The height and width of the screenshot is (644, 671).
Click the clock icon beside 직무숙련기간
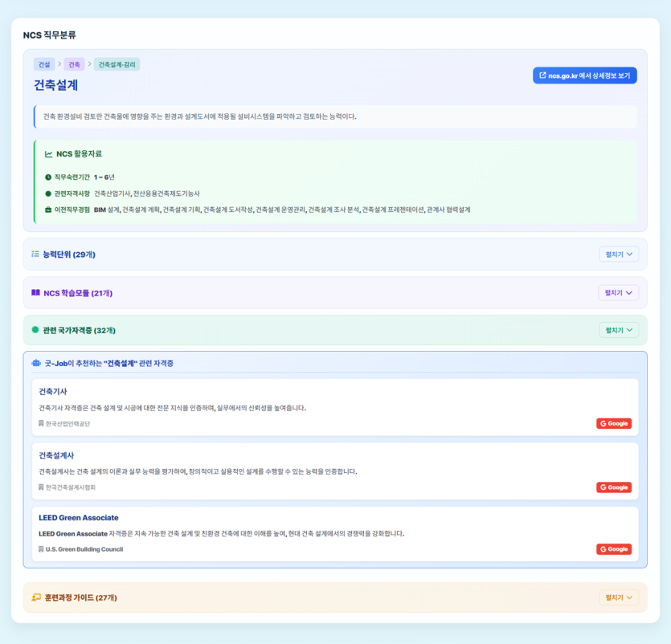click(x=50, y=176)
